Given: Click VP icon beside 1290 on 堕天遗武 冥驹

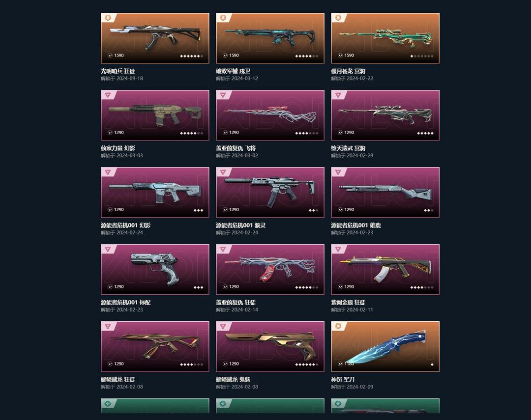Looking at the screenshot, I should pyautogui.click(x=340, y=132).
